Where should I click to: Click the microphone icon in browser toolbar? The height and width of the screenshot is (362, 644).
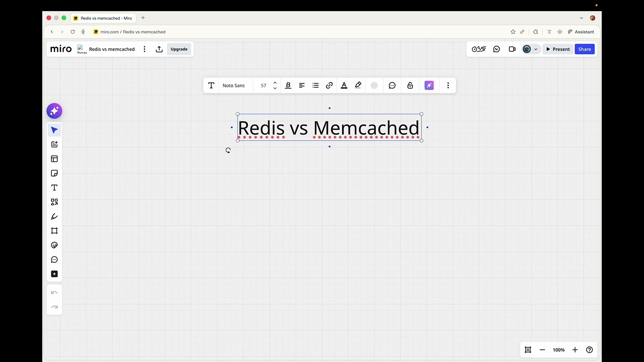click(x=83, y=32)
